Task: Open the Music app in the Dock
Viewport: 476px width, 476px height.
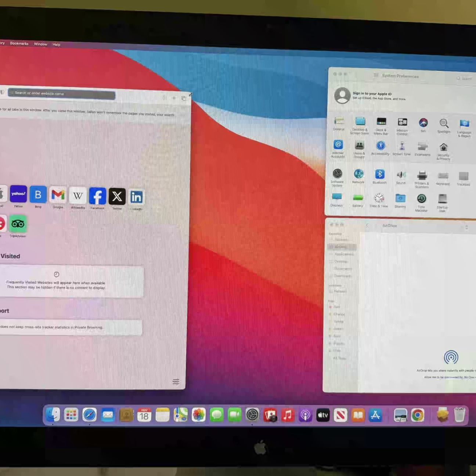Action: tap(288, 415)
